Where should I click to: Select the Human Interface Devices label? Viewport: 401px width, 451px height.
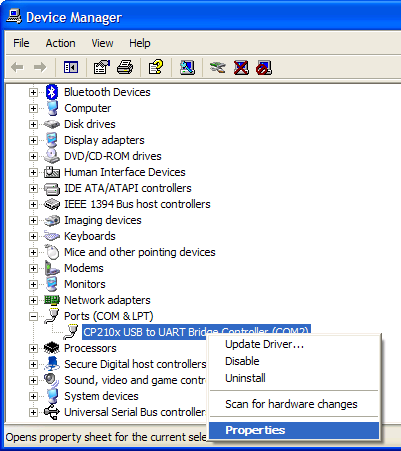[x=125, y=172]
